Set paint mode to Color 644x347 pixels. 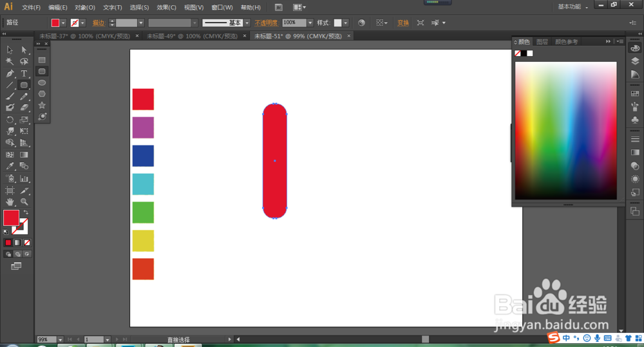point(8,243)
